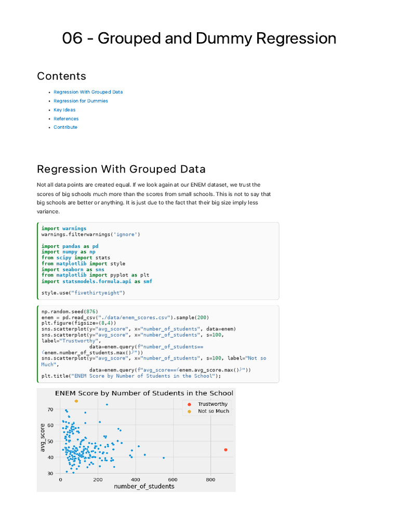Click the number_of_students x-axis label
399x532 pixels.
pos(144,486)
